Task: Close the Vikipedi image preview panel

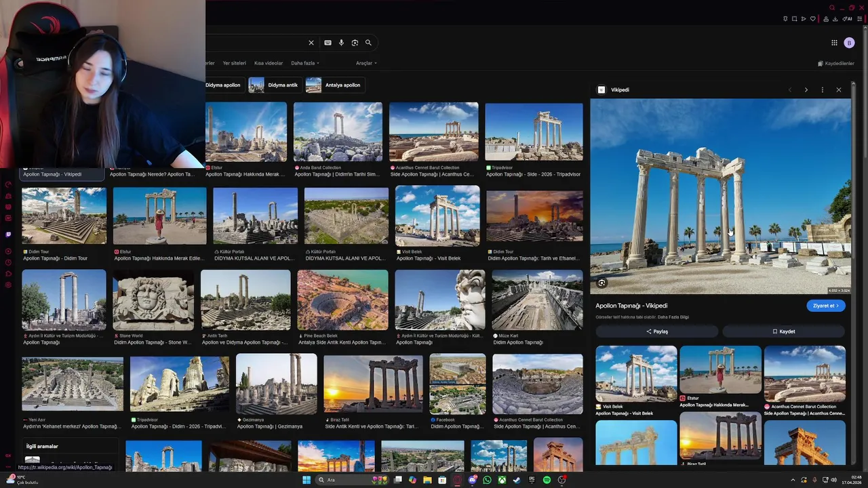Action: pos(838,89)
